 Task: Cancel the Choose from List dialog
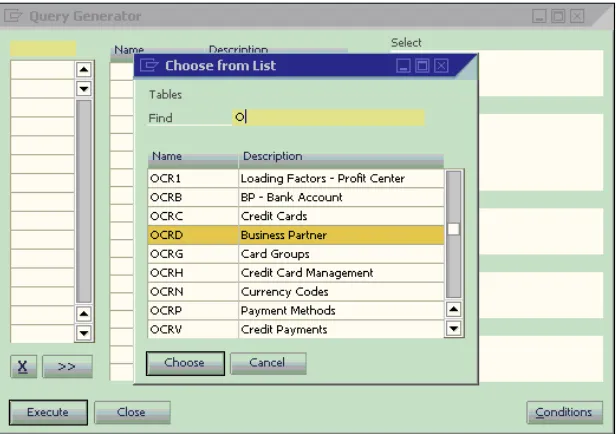point(268,363)
